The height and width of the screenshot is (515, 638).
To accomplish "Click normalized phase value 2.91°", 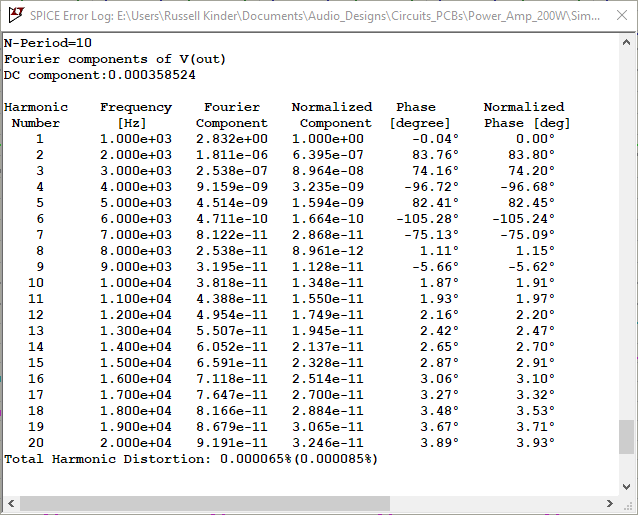I will coord(535,363).
